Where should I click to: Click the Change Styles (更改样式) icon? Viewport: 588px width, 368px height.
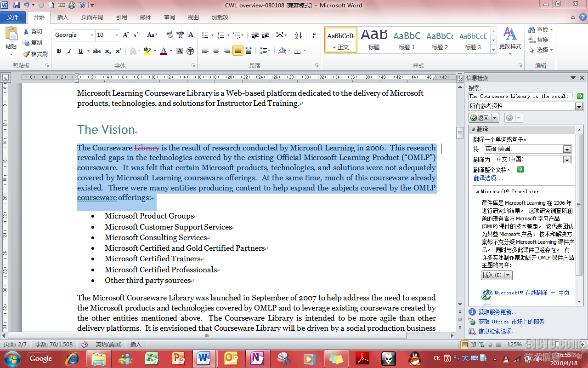510,34
